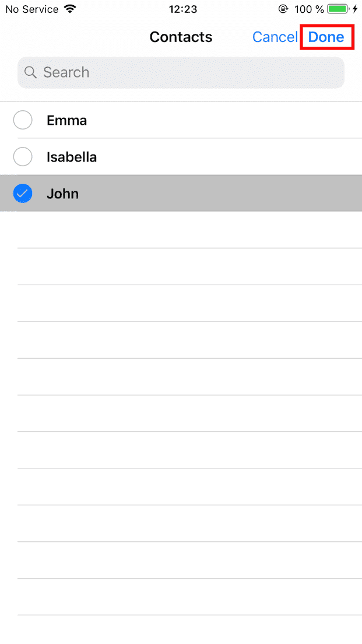
Task: Tap the No Service carrier text
Action: (x=32, y=9)
